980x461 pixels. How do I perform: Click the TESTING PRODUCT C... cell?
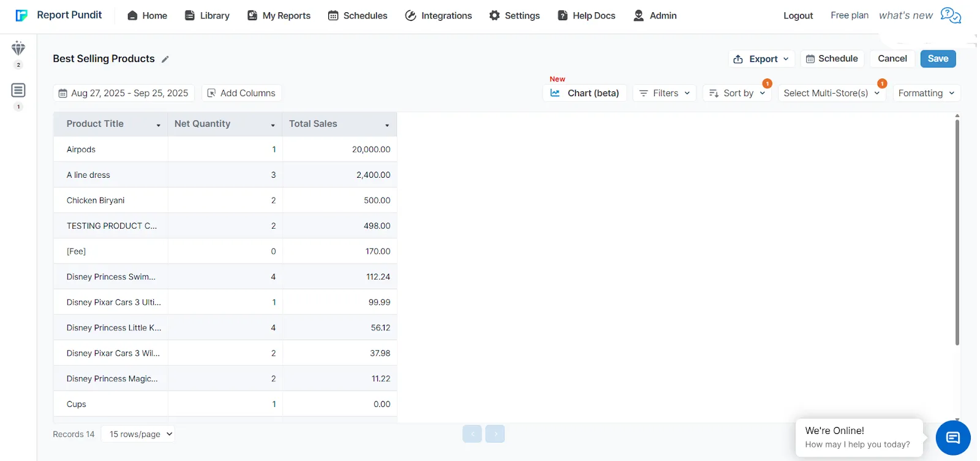pyautogui.click(x=111, y=226)
